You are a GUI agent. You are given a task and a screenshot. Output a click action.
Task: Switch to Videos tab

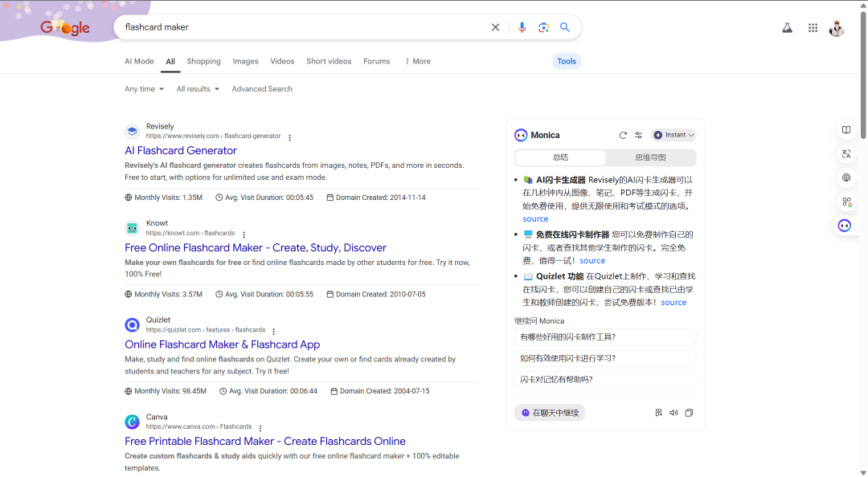click(282, 61)
